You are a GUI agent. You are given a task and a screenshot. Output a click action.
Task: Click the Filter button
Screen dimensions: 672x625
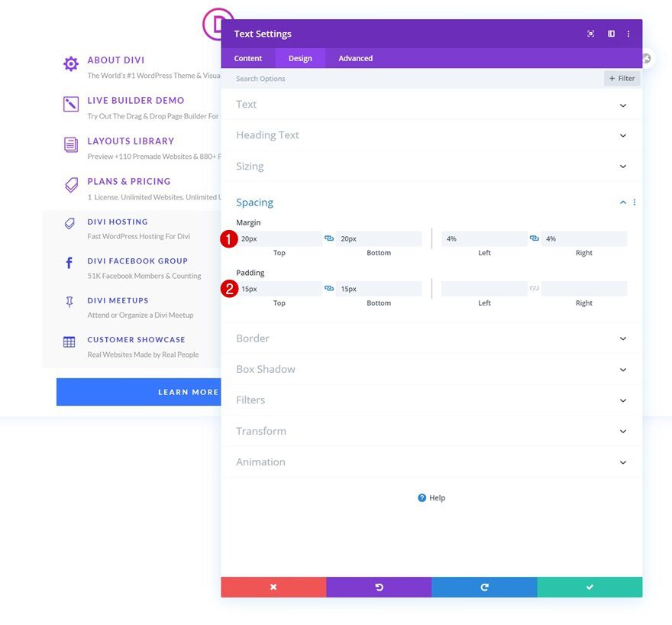pyautogui.click(x=622, y=78)
